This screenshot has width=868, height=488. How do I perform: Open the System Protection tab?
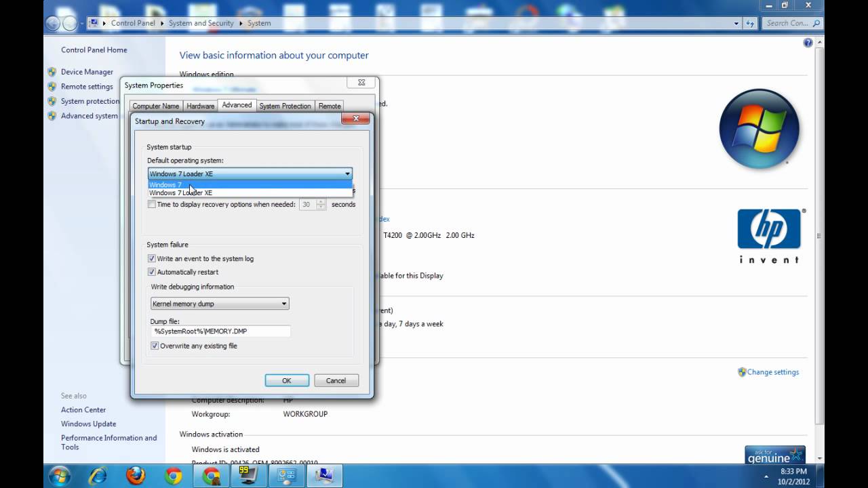coord(285,106)
